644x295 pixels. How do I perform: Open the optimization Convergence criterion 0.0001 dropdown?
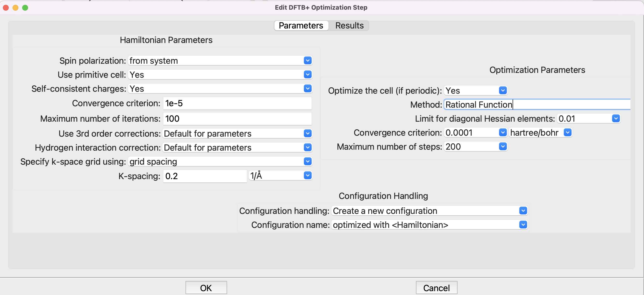[475, 133]
